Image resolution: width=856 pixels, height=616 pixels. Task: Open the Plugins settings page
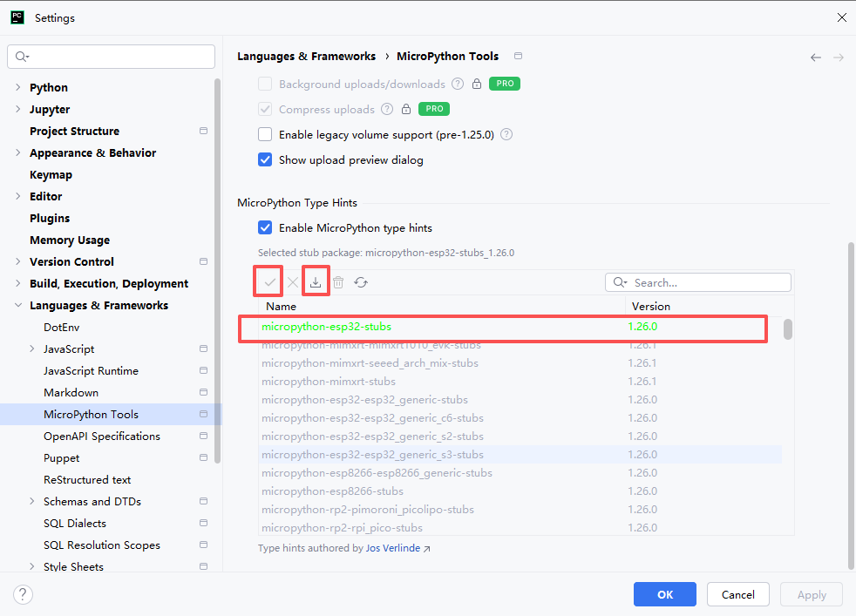coord(50,218)
